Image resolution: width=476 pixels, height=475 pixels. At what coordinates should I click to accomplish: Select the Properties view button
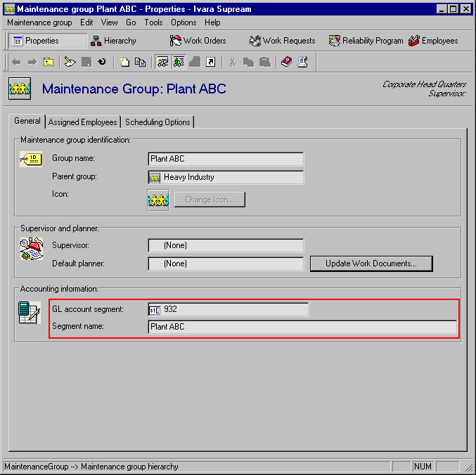coord(48,41)
